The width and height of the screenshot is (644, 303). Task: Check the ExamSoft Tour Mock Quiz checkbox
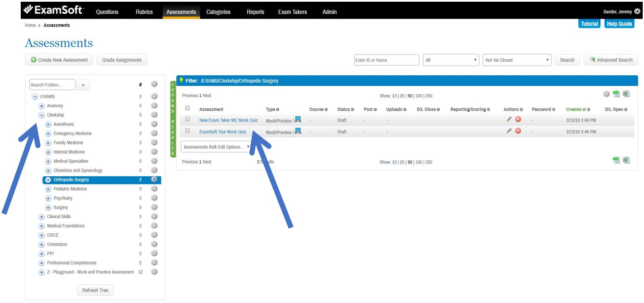[188, 130]
